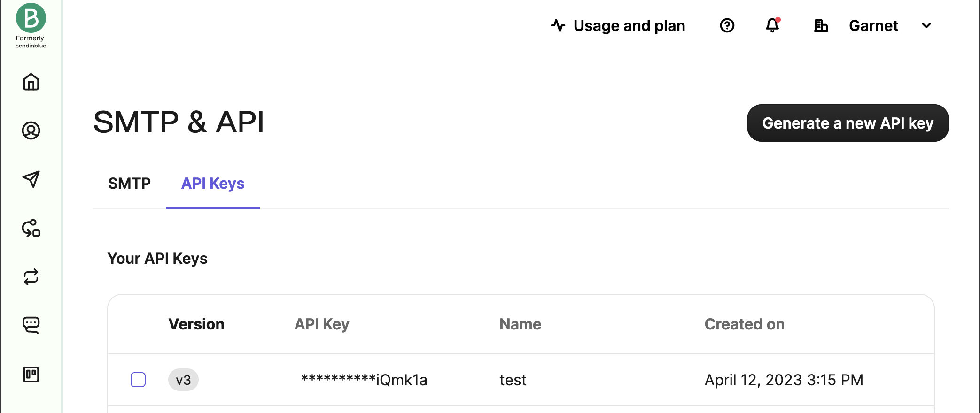980x413 pixels.
Task: Open Usage and plan
Action: coord(630,26)
